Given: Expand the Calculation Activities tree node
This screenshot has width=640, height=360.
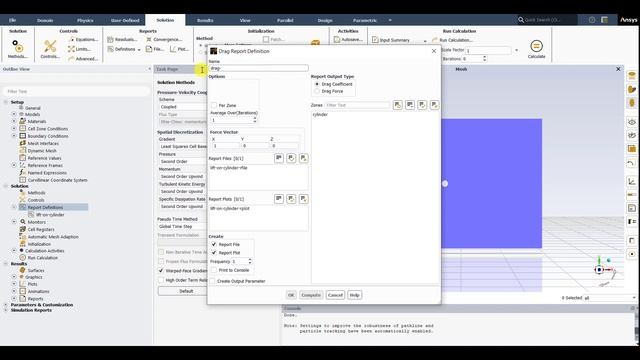Looking at the screenshot, I should pyautogui.click(x=14, y=251).
